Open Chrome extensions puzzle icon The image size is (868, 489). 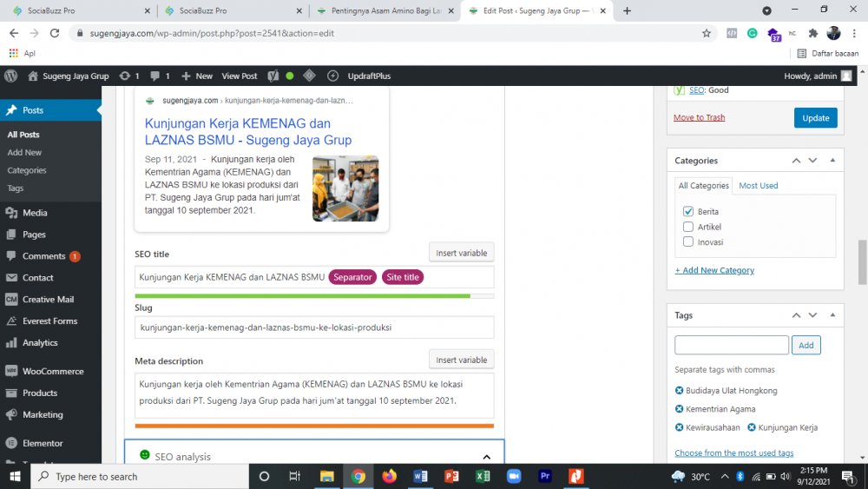point(812,33)
